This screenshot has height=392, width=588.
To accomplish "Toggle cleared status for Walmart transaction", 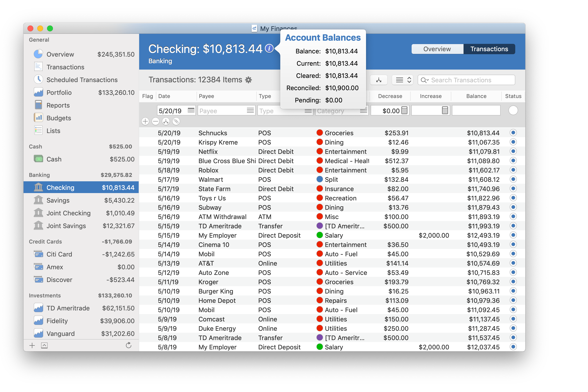I will [x=513, y=179].
